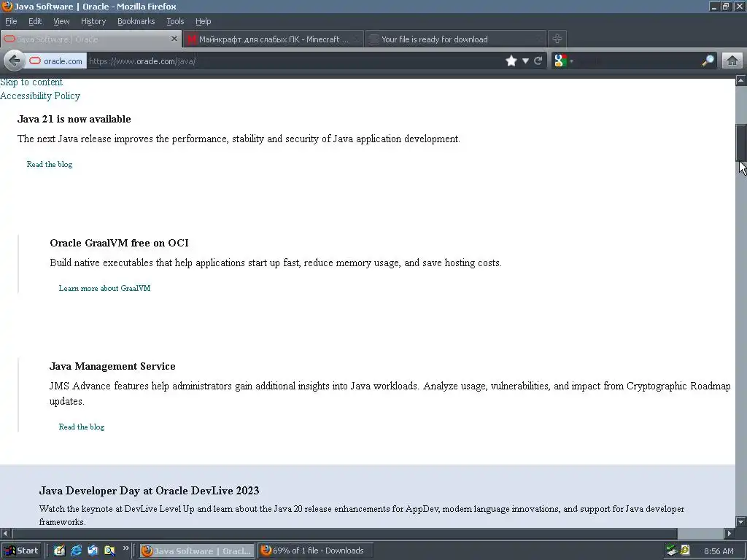Switch to the Minecraft tab
Viewport: 747px width, 560px height.
(x=274, y=39)
